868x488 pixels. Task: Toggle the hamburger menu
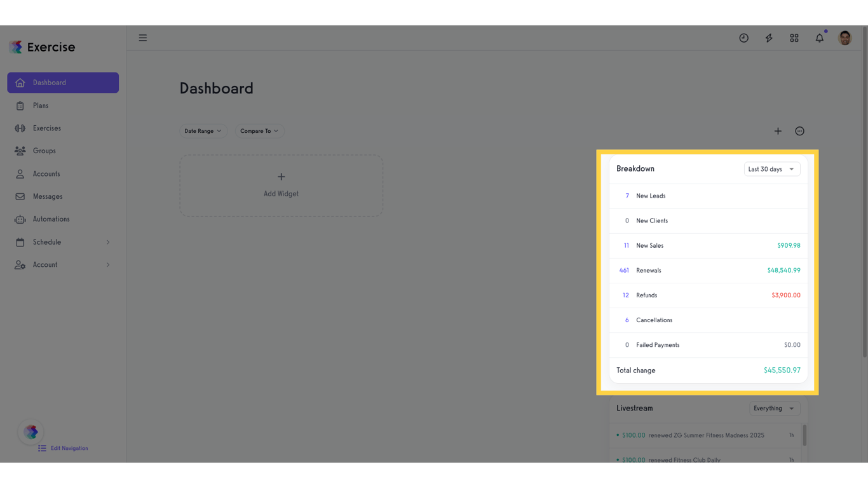click(x=142, y=37)
